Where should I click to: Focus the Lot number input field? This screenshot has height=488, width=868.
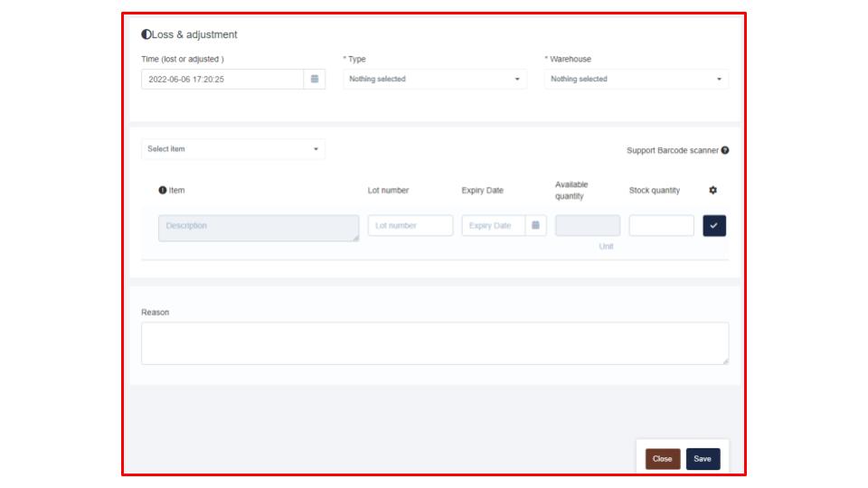pyautogui.click(x=410, y=226)
